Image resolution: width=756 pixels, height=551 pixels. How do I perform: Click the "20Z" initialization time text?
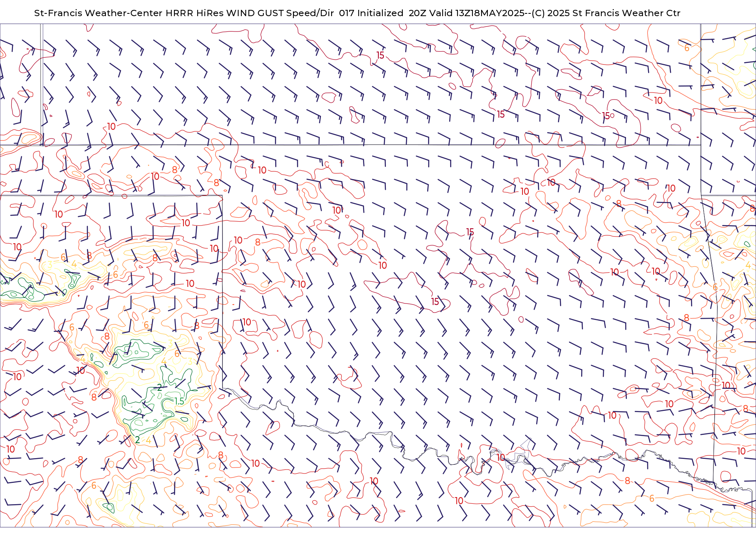pyautogui.click(x=417, y=13)
